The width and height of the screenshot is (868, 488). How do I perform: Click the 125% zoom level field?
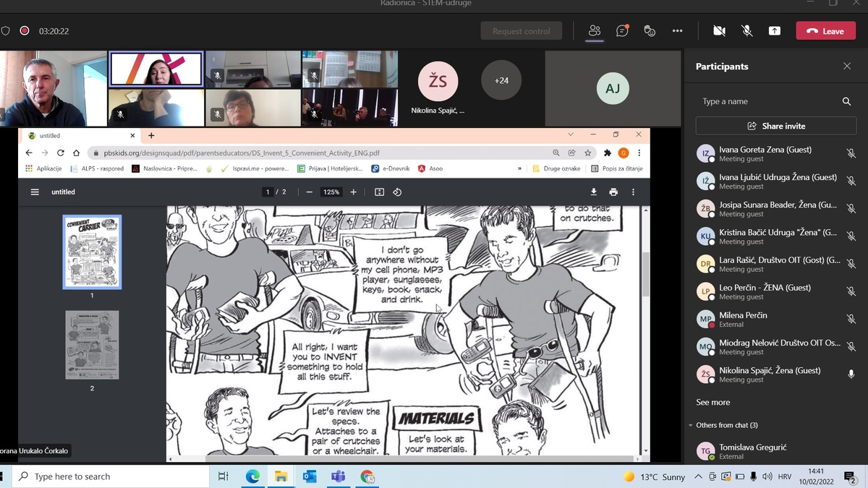tap(331, 192)
